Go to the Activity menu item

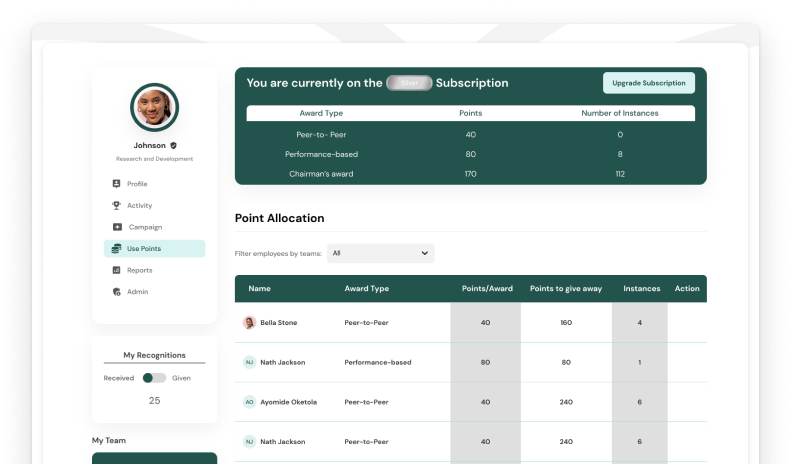click(x=140, y=205)
